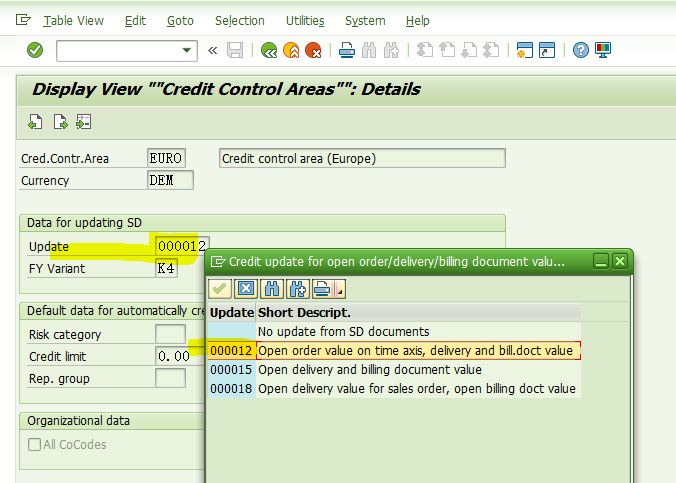Click the Previous Page icon
Viewport: 676px width, 483px height.
pos(447,50)
